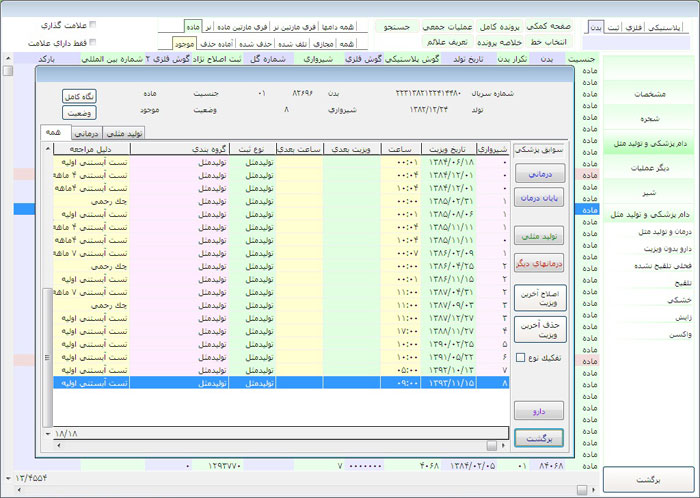Screen dimensions: 700x498
Task: Open 'مشخصات' in the right sidebar
Action: 650,94
